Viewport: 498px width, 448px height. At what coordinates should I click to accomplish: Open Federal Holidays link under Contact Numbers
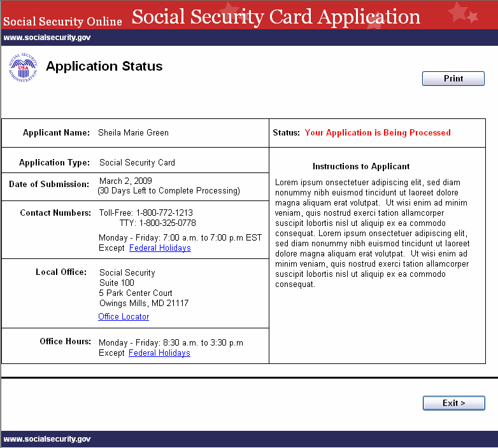(160, 248)
